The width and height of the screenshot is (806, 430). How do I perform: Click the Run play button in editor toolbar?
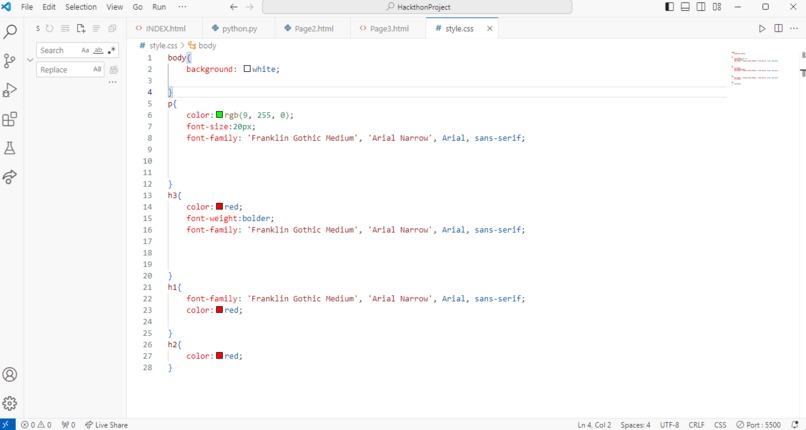pyautogui.click(x=762, y=28)
